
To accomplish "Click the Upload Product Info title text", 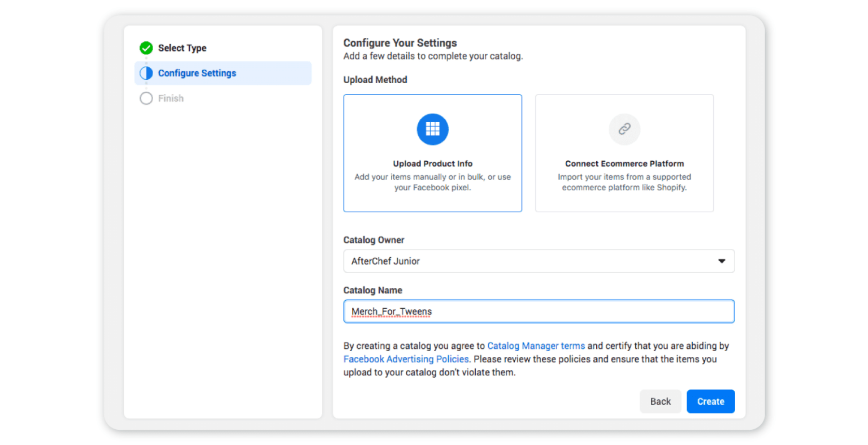I will [x=432, y=164].
